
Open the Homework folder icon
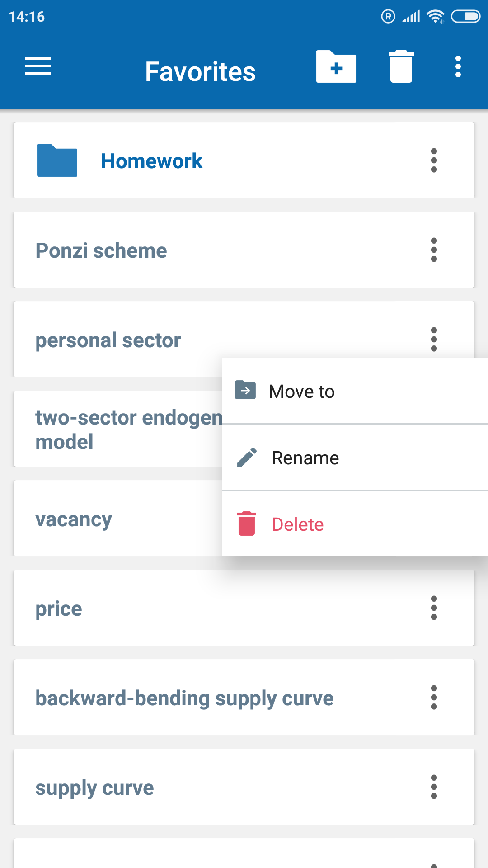57,160
